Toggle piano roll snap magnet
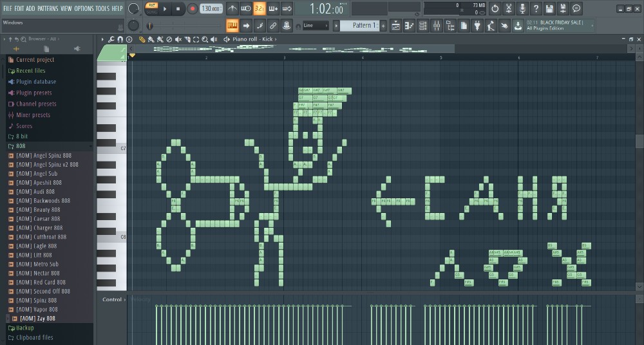This screenshot has height=345, width=644. [x=120, y=39]
